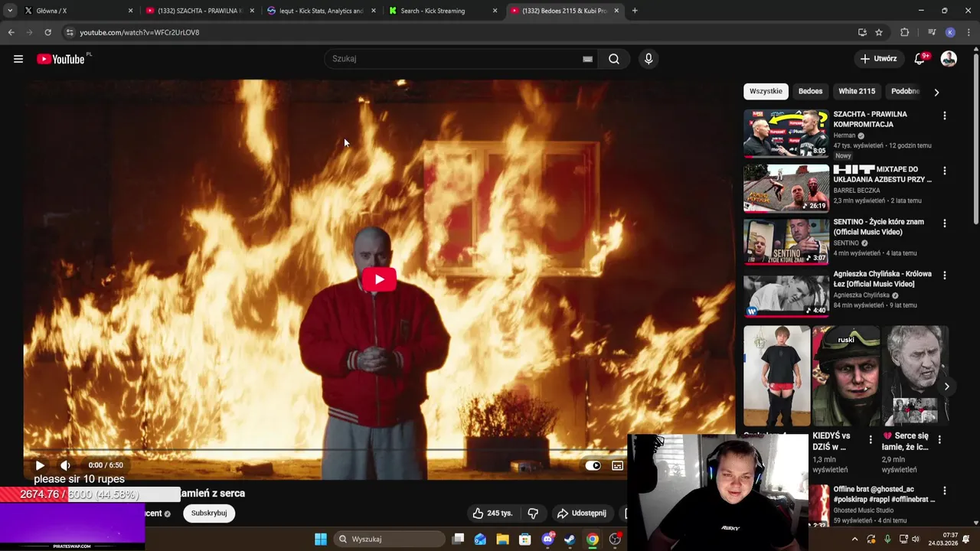Open SENTINO - Życie które znam video
Screen dimensions: 980x551
(878, 227)
